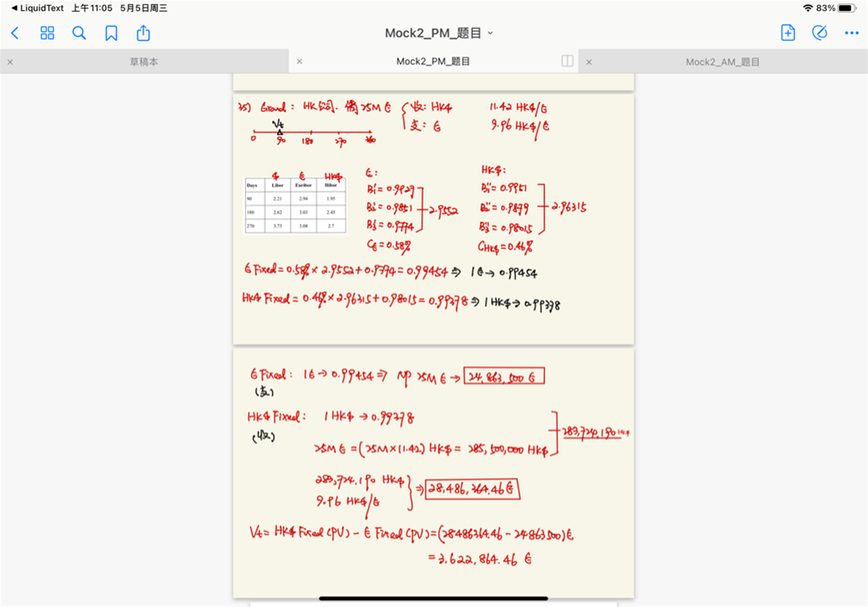Switch to the 草稿本 tab
868x607 pixels.
point(144,62)
